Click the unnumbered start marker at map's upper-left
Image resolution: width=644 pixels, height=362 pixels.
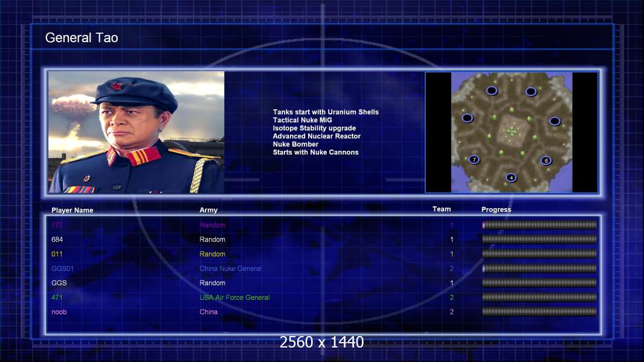pyautogui.click(x=492, y=91)
